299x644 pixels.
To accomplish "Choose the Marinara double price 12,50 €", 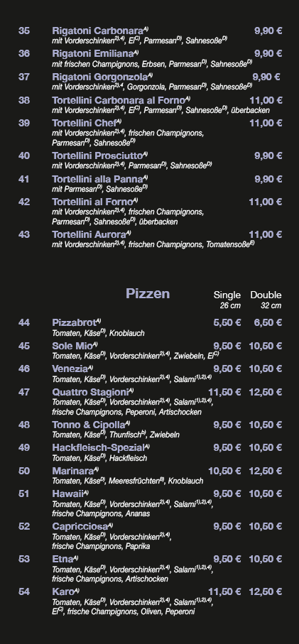I will [266, 471].
